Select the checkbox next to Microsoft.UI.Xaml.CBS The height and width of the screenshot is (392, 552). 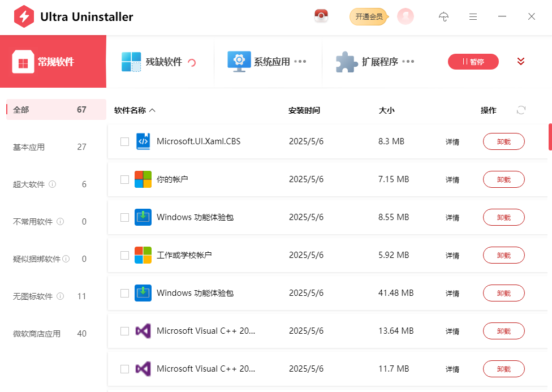point(124,141)
